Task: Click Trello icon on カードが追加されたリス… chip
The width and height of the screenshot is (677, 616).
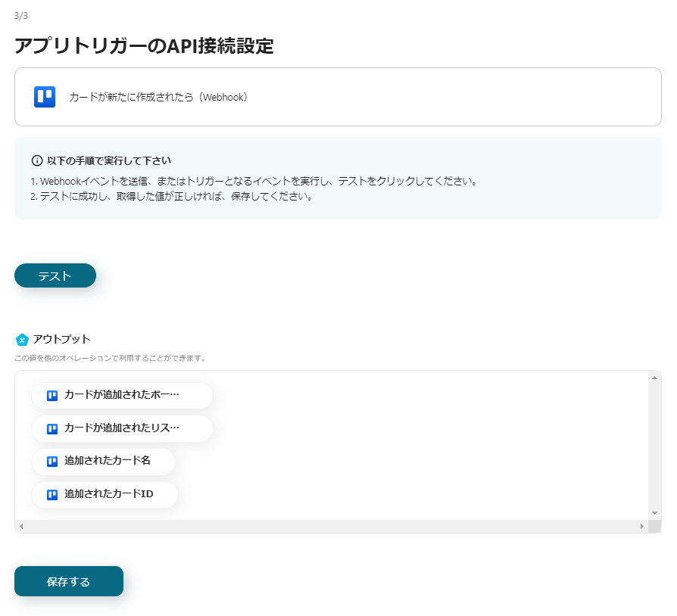Action: 52,429
